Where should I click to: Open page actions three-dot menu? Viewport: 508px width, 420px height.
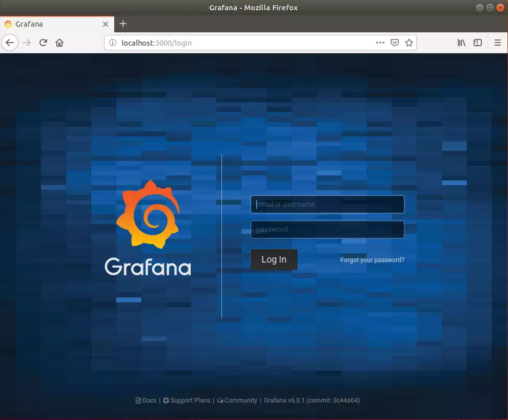380,43
